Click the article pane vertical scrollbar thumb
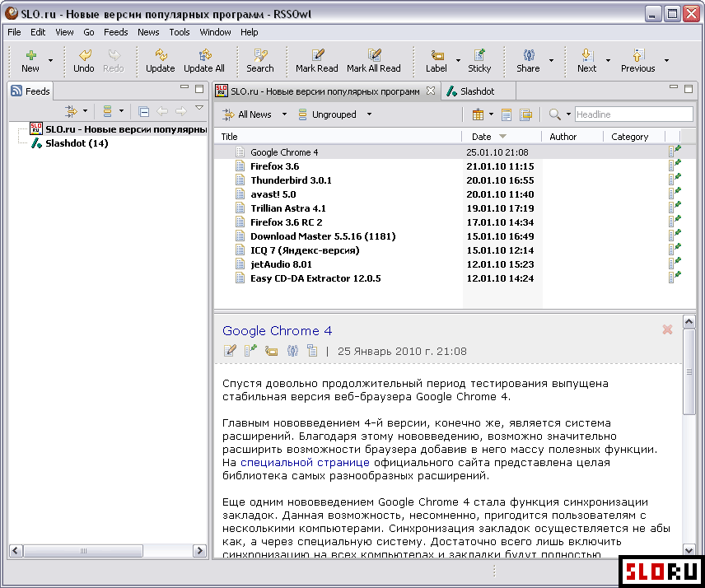 tap(689, 371)
